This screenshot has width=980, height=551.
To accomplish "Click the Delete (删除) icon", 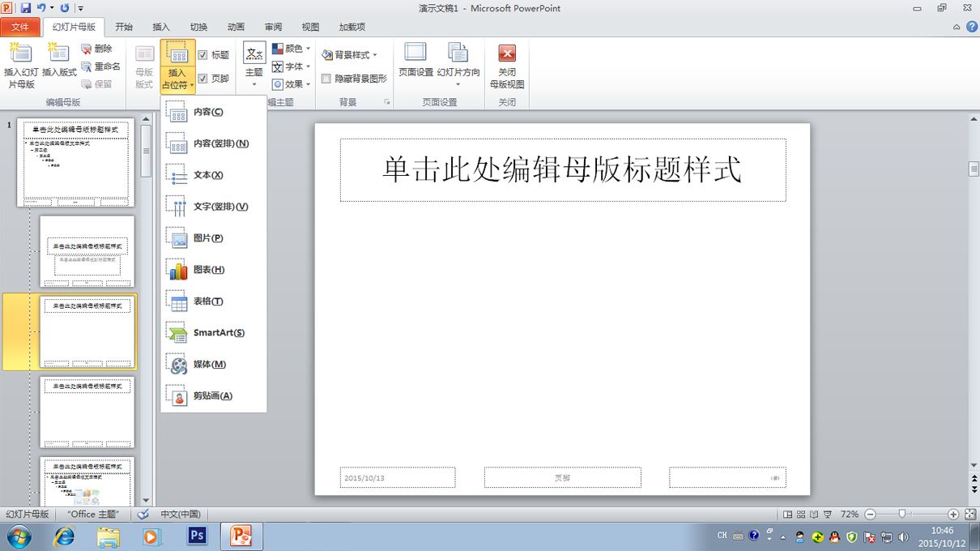I will (87, 49).
